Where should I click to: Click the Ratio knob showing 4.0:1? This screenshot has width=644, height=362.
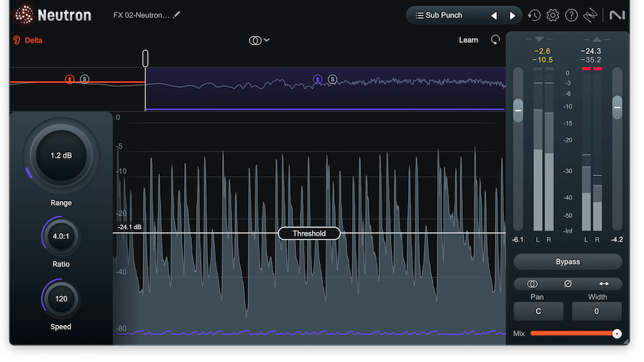pyautogui.click(x=61, y=236)
